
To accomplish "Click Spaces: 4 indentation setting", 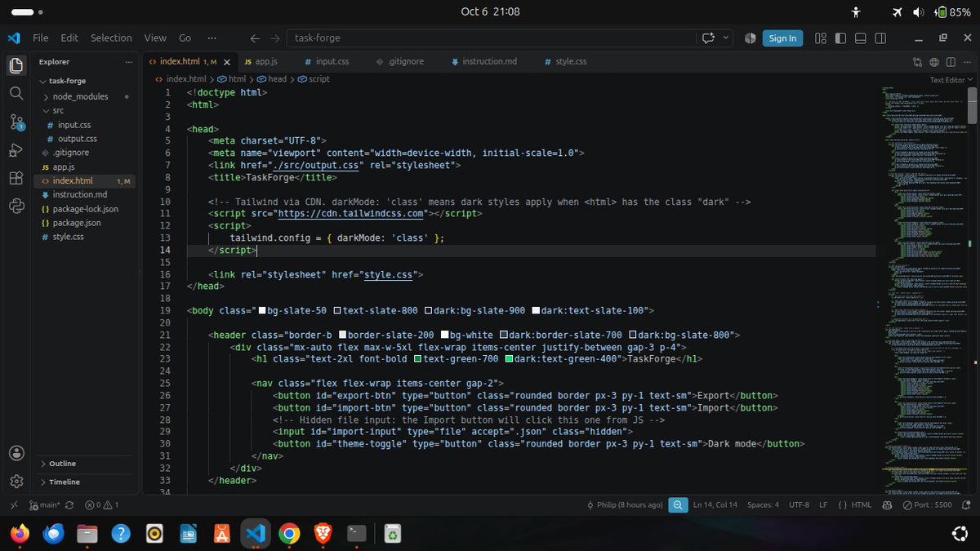I will click(763, 504).
